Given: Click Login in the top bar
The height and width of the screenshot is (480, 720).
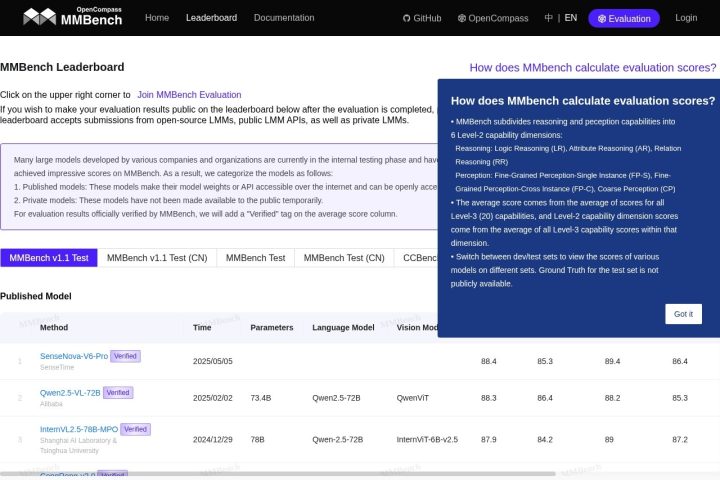Looking at the screenshot, I should click(686, 18).
